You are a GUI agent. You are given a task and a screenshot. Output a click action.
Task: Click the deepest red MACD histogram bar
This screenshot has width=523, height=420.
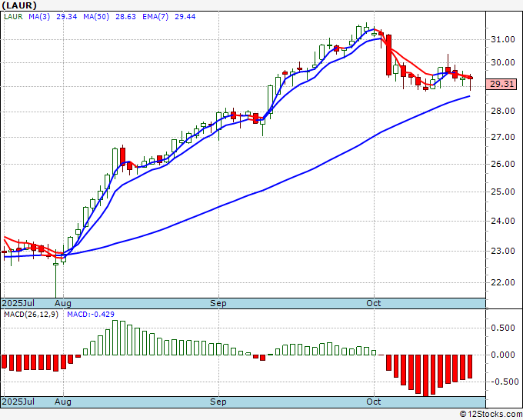[x=425, y=375]
